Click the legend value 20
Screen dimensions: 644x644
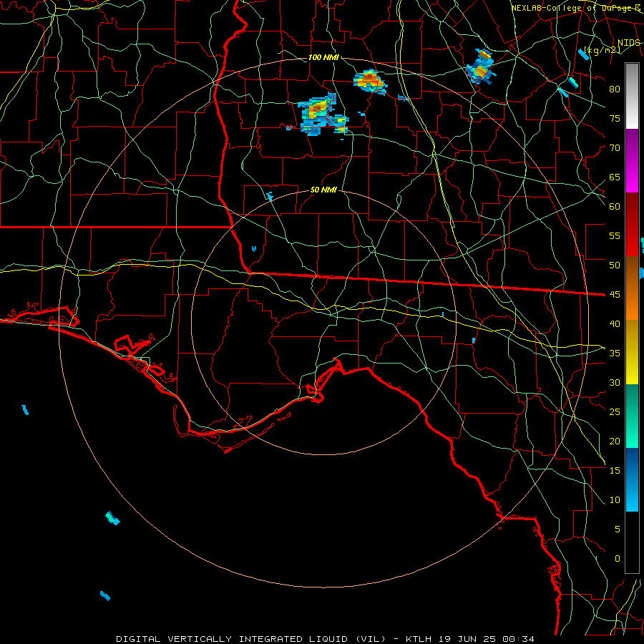click(615, 441)
